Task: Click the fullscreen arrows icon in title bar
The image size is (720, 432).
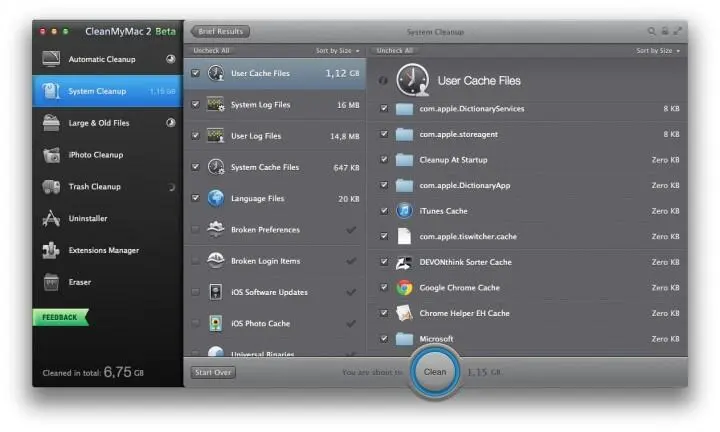Action: (x=678, y=31)
